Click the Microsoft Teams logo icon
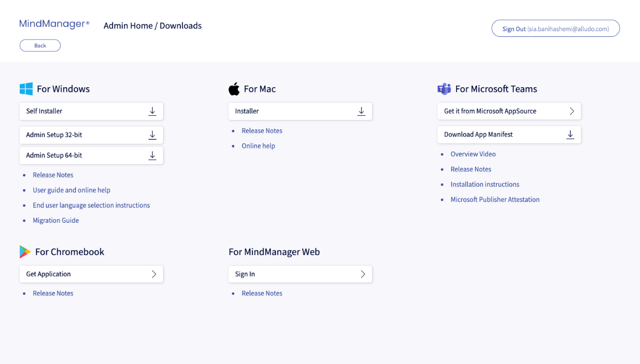The width and height of the screenshot is (640, 364). [x=444, y=89]
